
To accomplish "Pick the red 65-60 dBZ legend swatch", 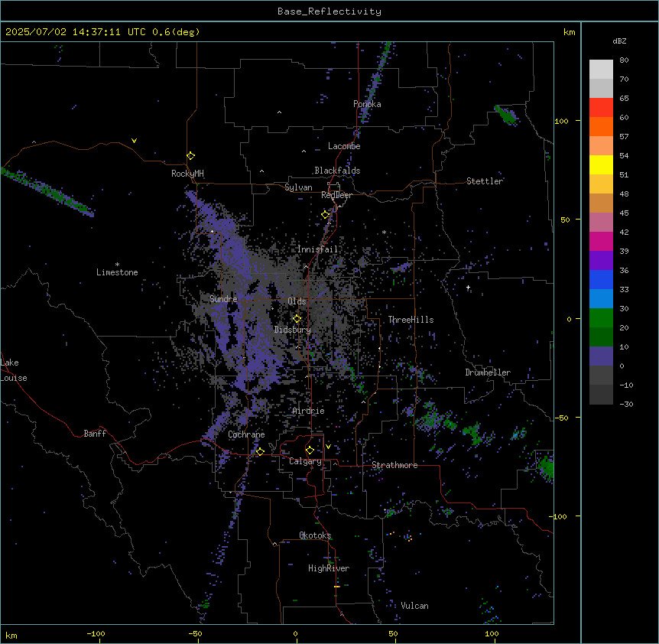I will pos(601,108).
